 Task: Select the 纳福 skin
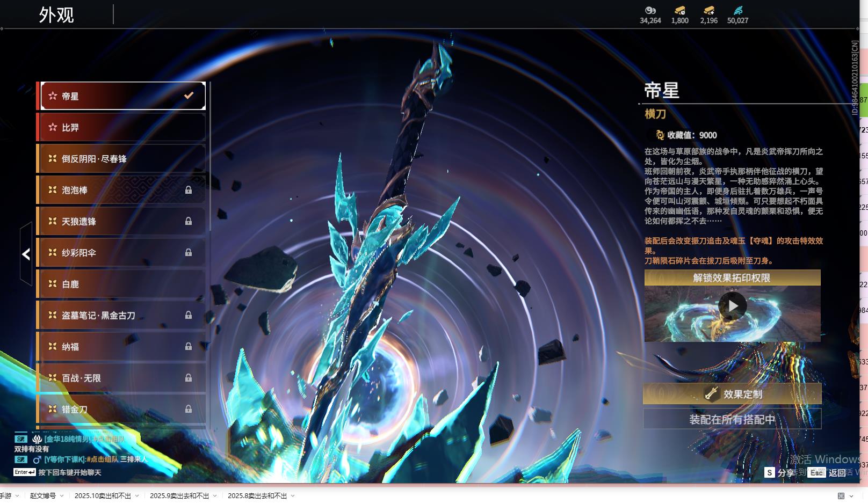pos(121,346)
